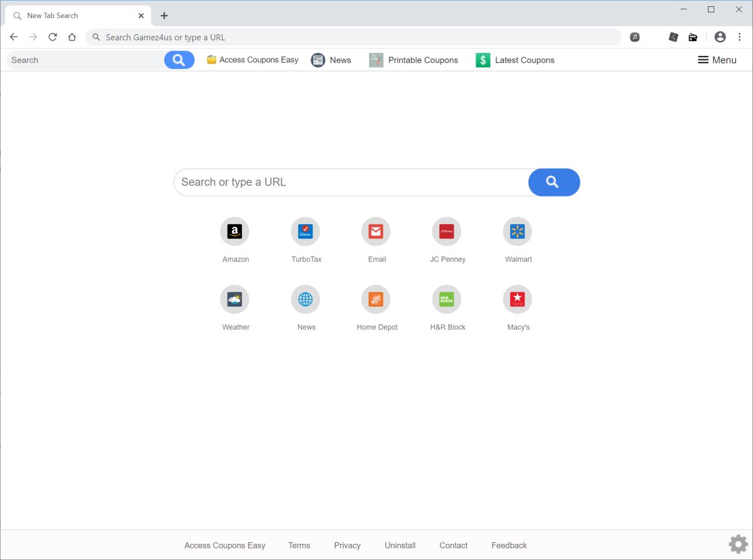Open Access Coupons Easy toolbar link
Screen dimensions: 753x560
click(253, 60)
